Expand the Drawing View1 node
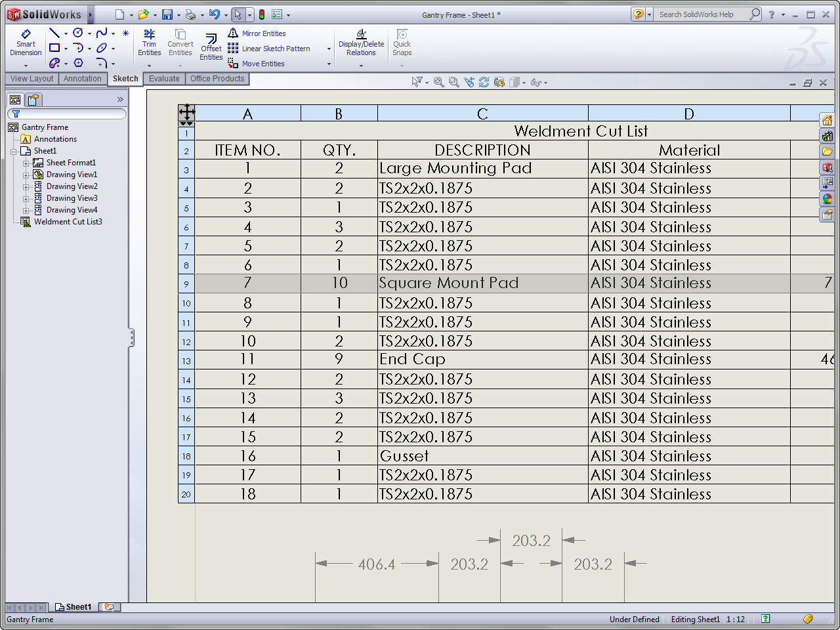Viewport: 840px width, 630px height. (26, 175)
